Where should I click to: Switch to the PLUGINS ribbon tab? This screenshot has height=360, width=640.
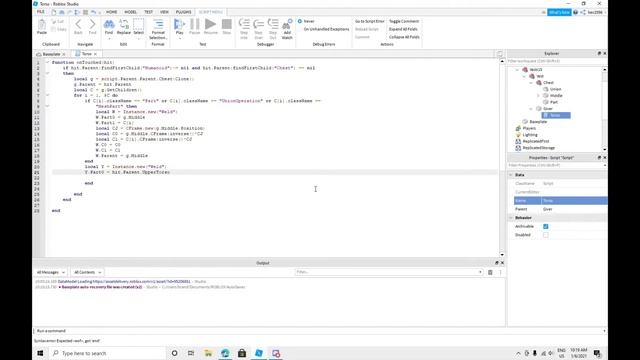tap(183, 12)
